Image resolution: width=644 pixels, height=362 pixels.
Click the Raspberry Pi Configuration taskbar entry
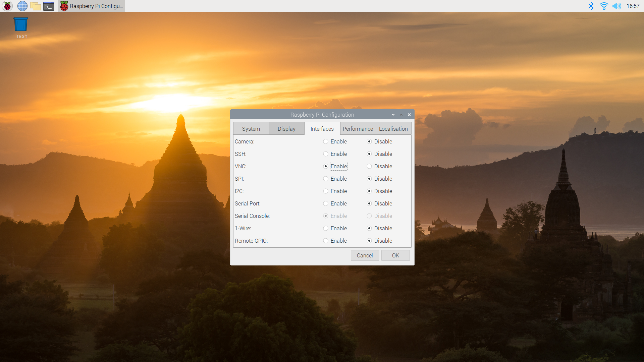tap(92, 6)
